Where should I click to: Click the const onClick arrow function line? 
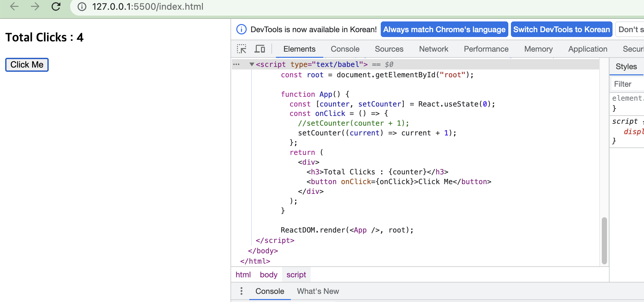click(x=339, y=113)
